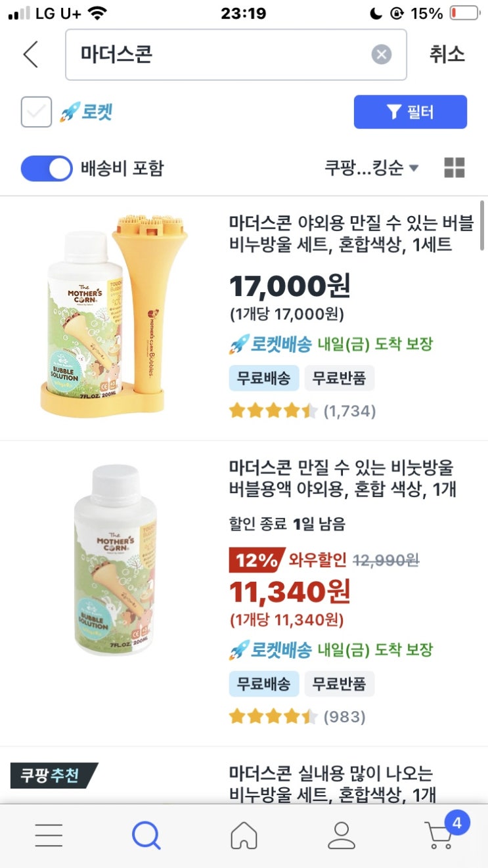
Task: Open 마더스콘 야외용 버블 세트 title
Action: point(351,234)
